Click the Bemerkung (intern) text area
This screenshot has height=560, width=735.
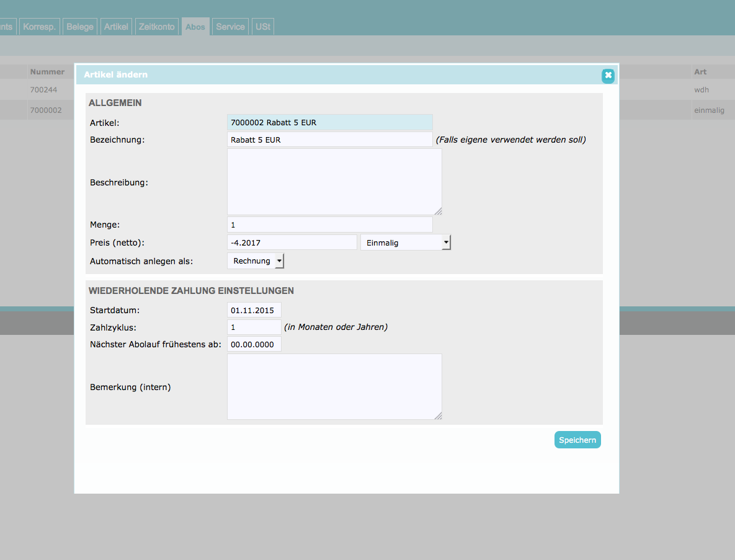[x=334, y=386]
